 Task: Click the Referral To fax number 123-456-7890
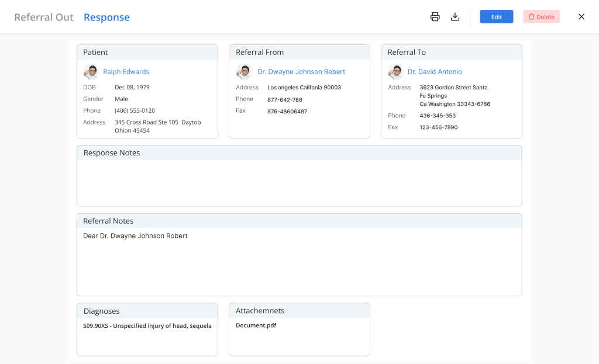[x=438, y=127]
